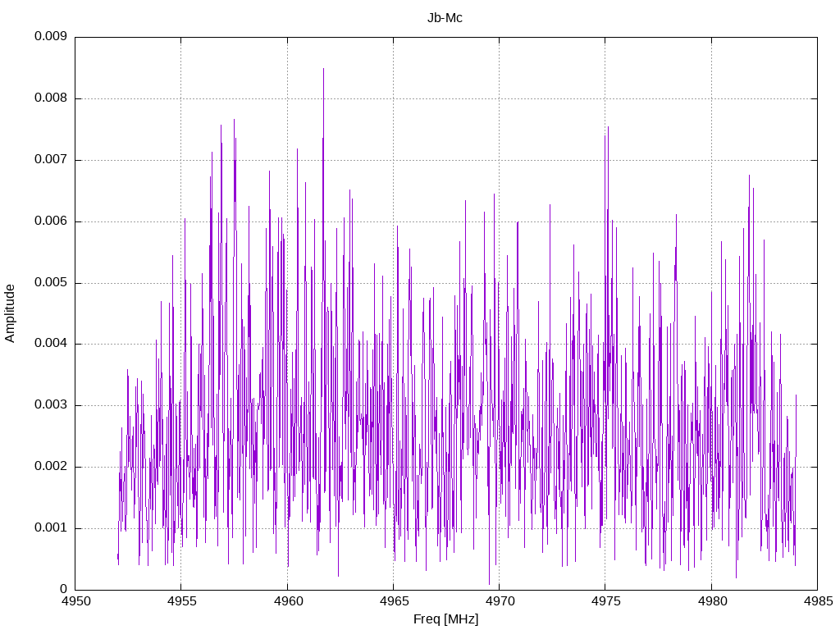The height and width of the screenshot is (630, 840).
Task: Click the y-axis tick value 0.007
Action: tap(50, 160)
